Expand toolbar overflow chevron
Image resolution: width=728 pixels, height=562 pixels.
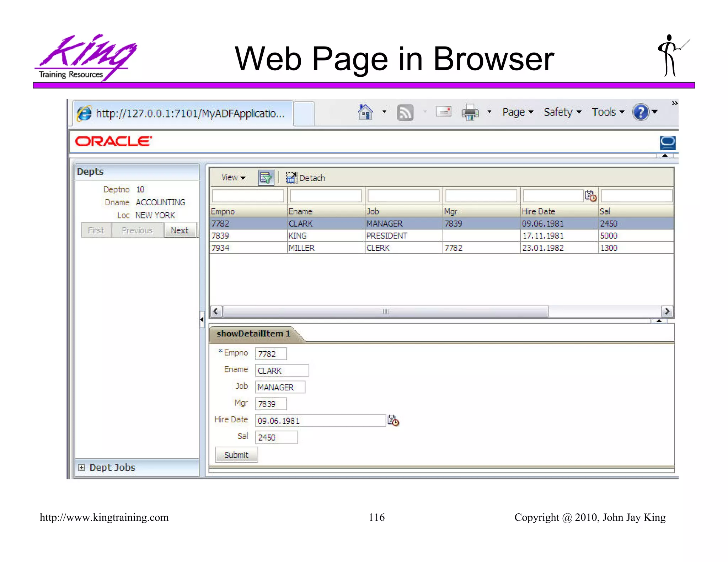674,103
